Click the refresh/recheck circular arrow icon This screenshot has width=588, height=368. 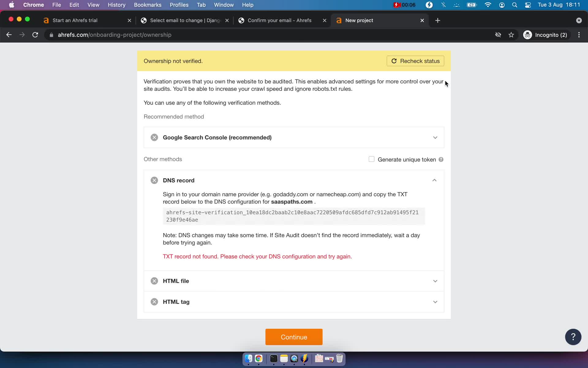394,61
